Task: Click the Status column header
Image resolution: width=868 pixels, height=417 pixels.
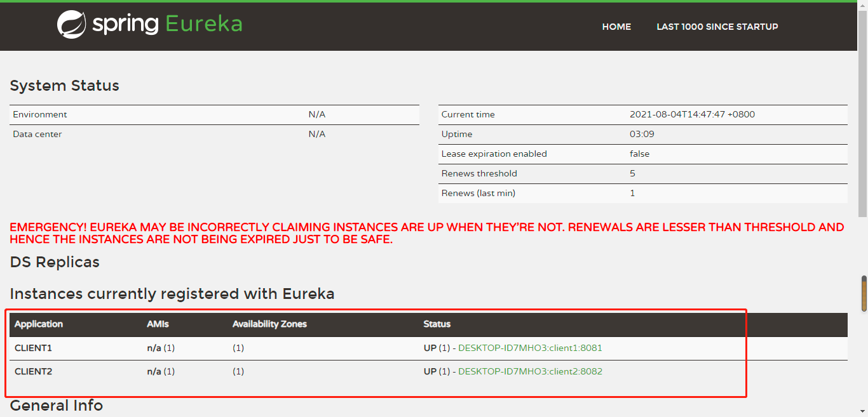Action: pyautogui.click(x=437, y=324)
